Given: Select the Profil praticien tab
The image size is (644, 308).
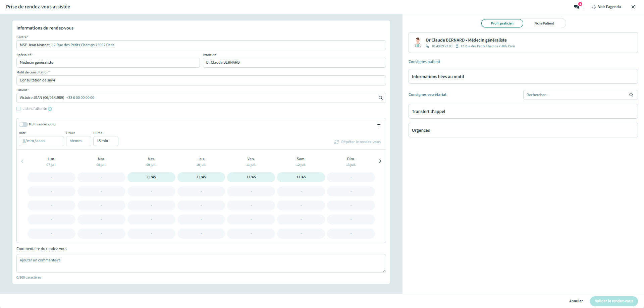Looking at the screenshot, I should (502, 23).
